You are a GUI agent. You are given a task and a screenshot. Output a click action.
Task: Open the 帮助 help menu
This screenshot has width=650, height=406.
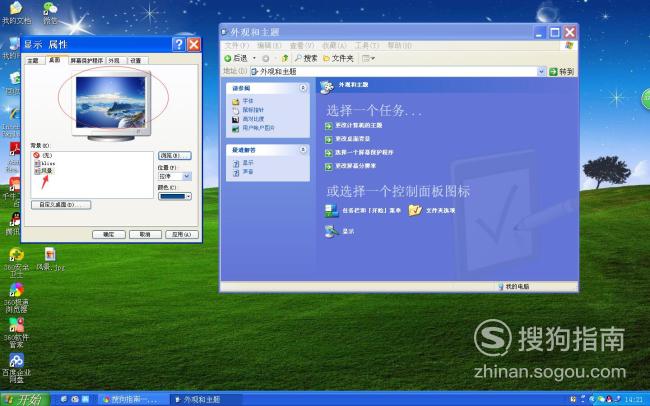click(399, 45)
